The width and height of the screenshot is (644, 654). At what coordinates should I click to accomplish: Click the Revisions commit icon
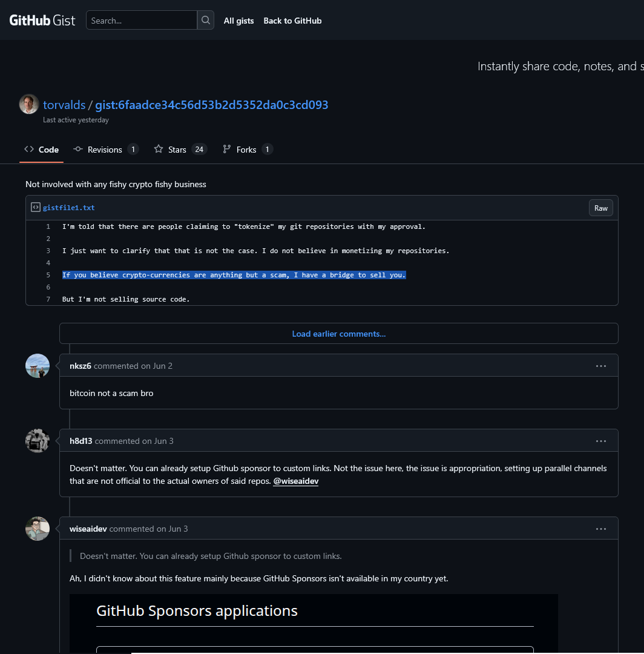tap(78, 149)
